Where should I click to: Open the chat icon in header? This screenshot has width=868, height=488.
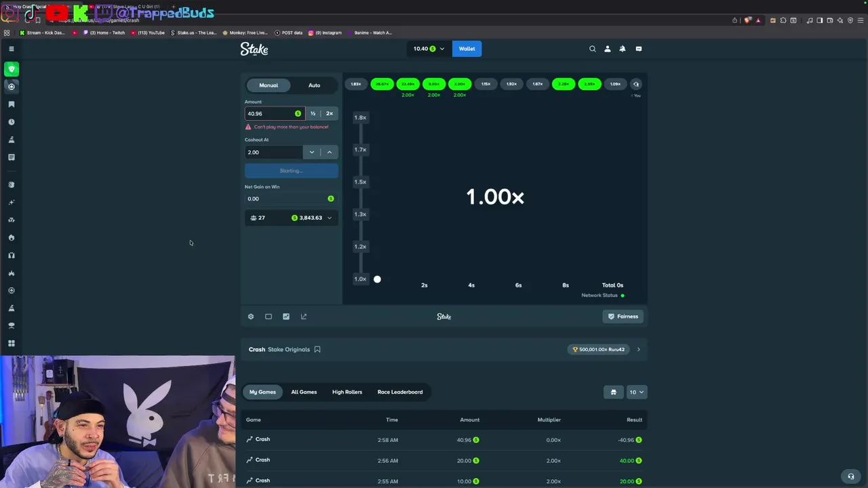(x=639, y=49)
